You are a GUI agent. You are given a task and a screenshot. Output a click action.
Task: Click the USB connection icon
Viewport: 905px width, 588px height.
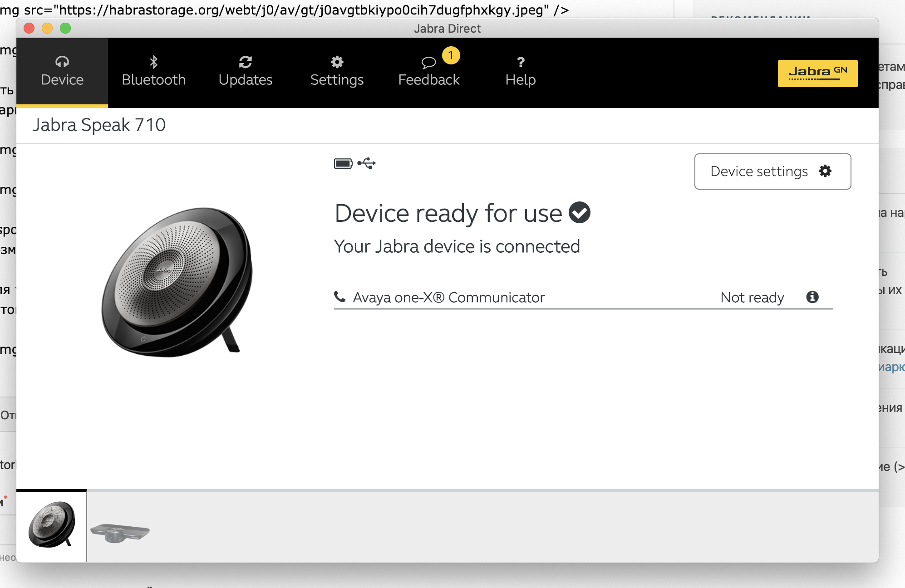click(x=366, y=163)
